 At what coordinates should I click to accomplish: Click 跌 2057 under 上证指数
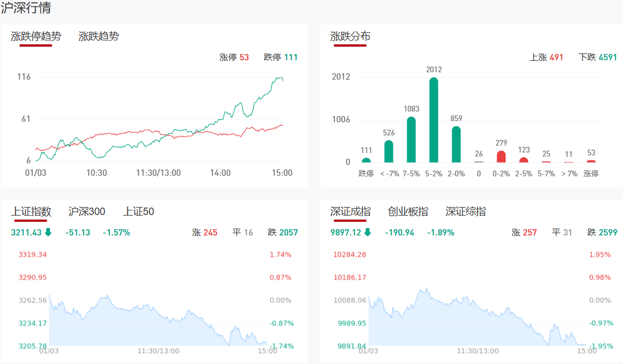283,232
